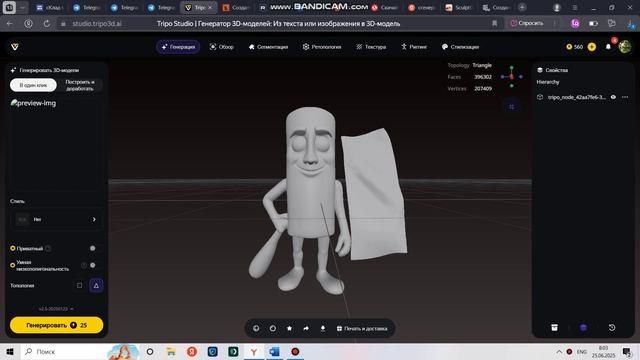Click the Topology value 'Triangle'

point(482,65)
